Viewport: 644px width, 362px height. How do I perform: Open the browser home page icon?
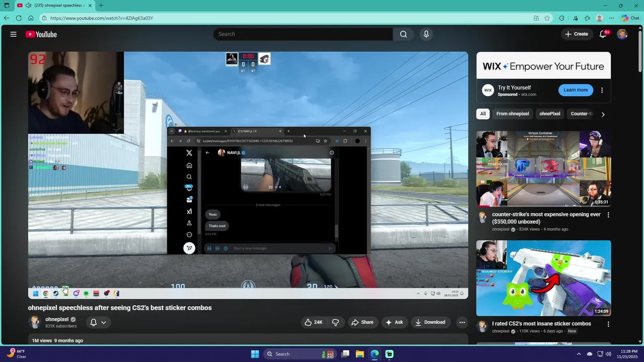[x=31, y=18]
